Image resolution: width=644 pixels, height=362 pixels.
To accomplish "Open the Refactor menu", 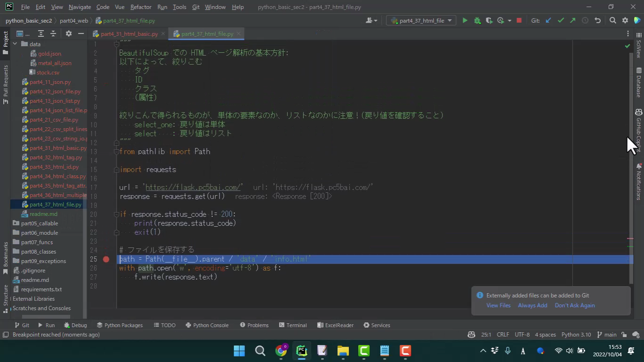I will click(140, 7).
